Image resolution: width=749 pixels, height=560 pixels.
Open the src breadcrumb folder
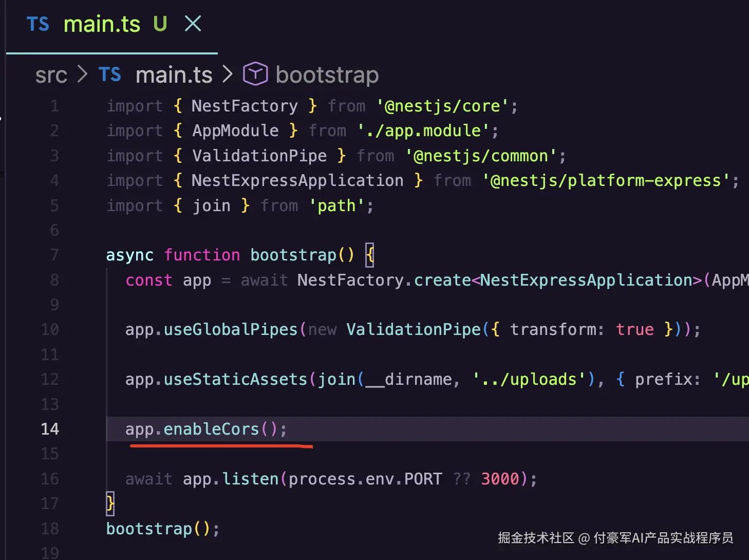(x=51, y=75)
